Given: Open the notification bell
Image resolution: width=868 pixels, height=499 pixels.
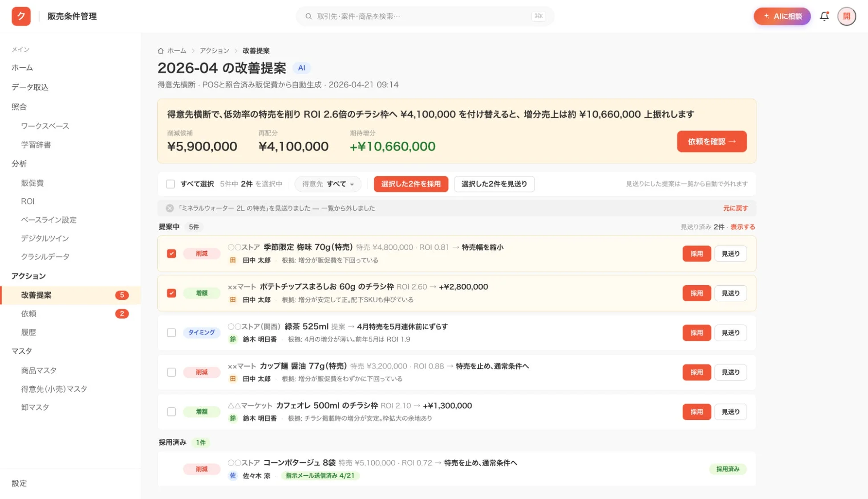Looking at the screenshot, I should (x=824, y=16).
